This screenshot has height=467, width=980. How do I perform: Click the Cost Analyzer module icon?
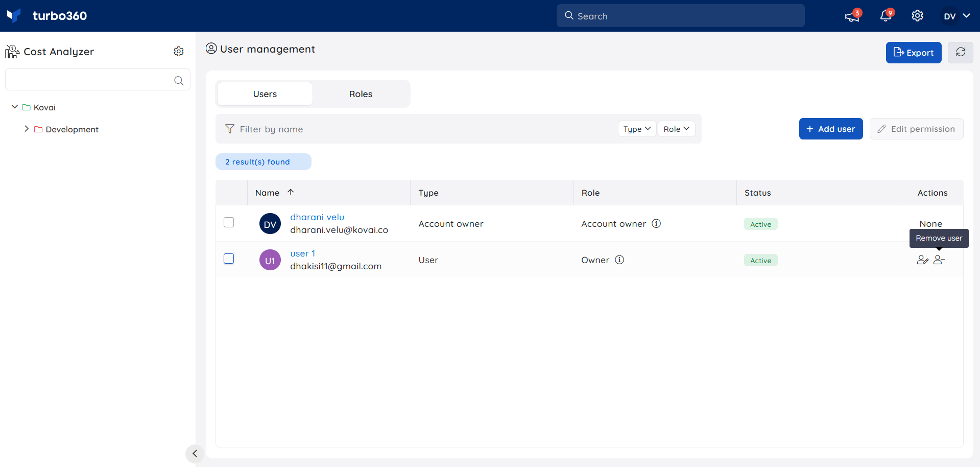coord(12,52)
